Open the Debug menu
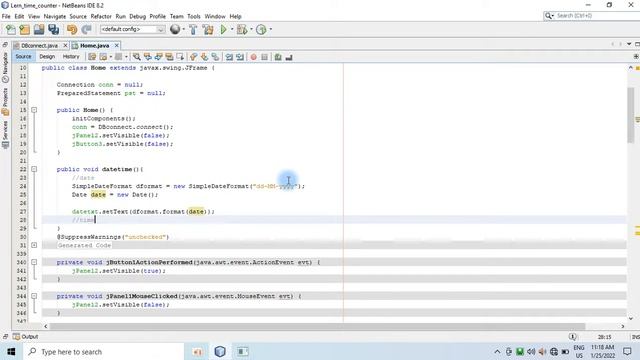The height and width of the screenshot is (360, 640). coord(138,16)
